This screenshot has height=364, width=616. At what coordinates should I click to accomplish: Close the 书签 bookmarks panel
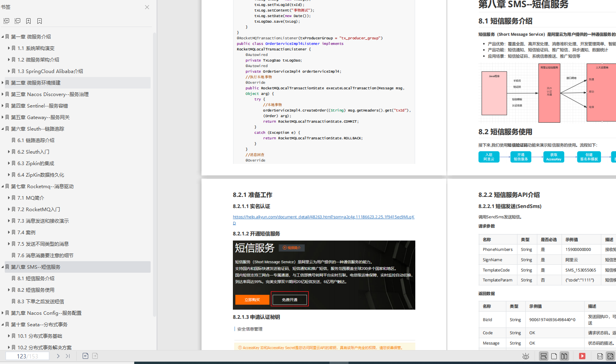147,7
